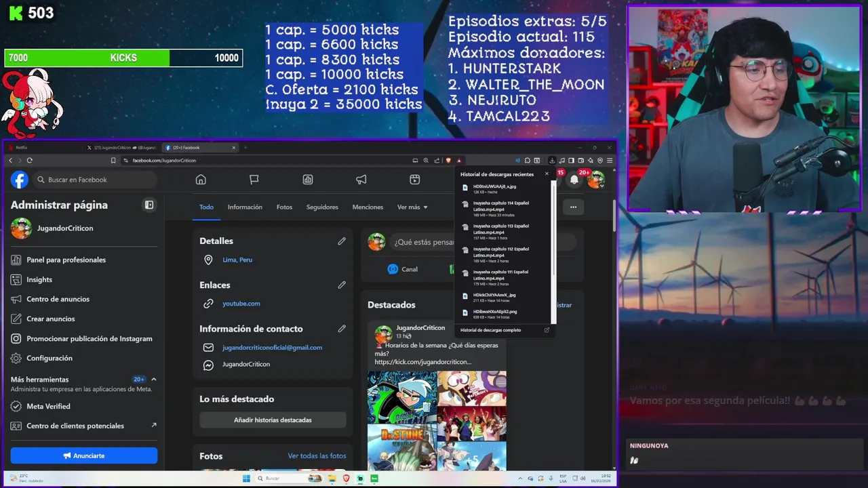Close the Facebook browser tab
The image size is (868, 488).
coord(234,147)
